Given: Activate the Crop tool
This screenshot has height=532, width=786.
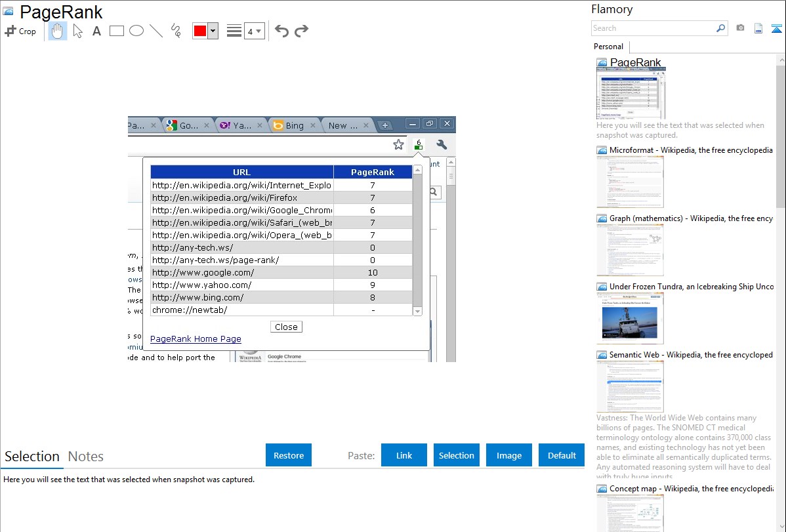Looking at the screenshot, I should (20, 31).
